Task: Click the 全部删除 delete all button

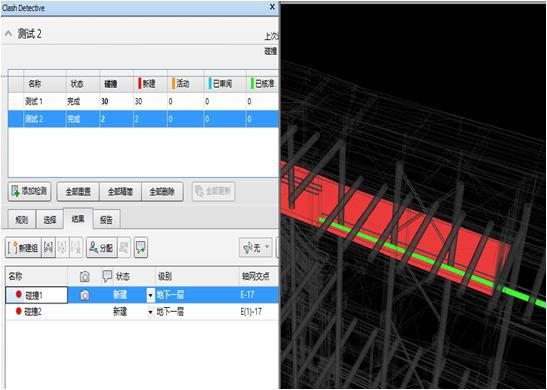Action: click(x=162, y=192)
